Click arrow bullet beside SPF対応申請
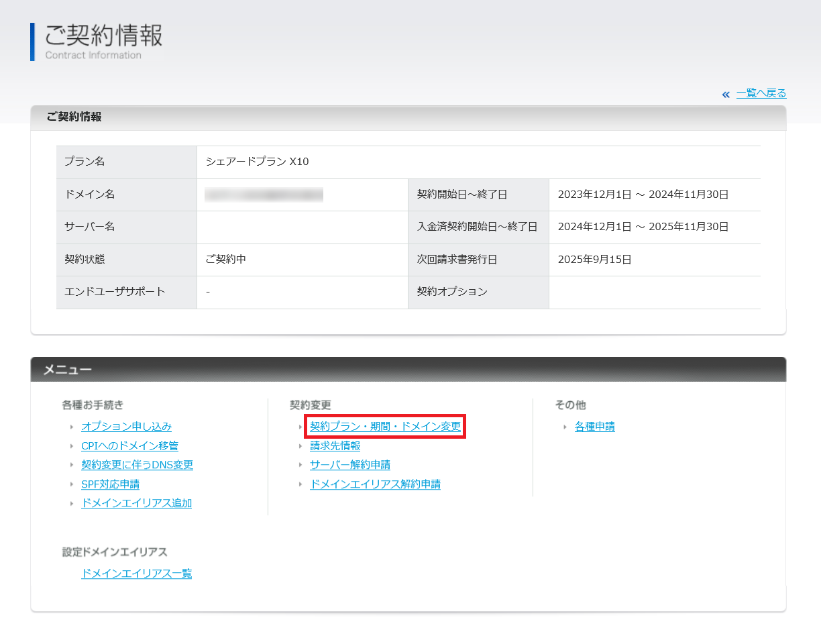Viewport: 821px width, 644px height. tap(72, 484)
